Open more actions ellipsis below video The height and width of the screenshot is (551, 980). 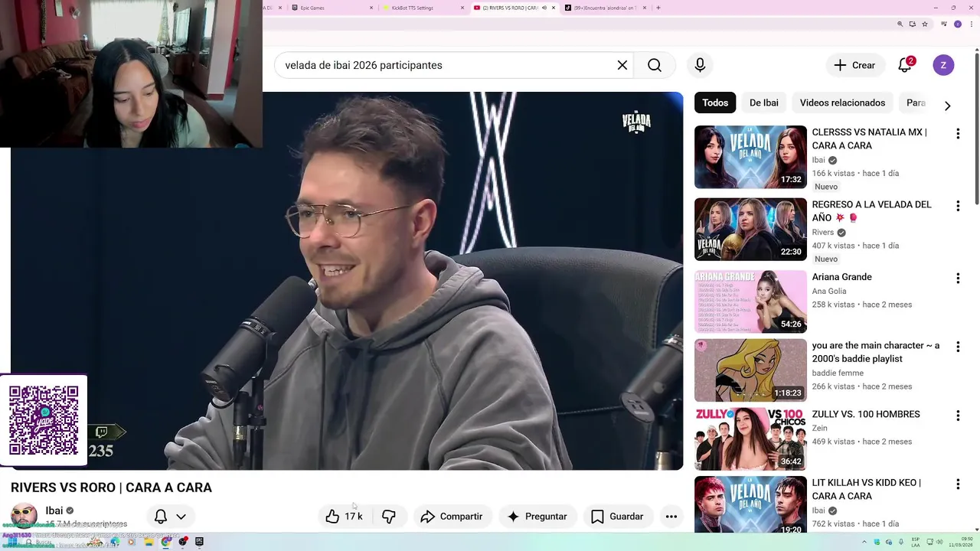(671, 517)
